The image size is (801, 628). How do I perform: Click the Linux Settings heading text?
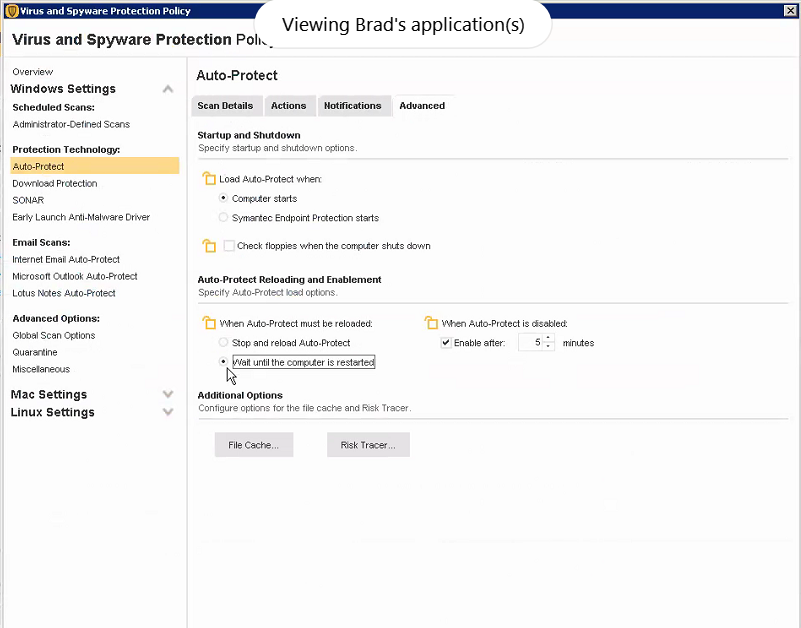click(x=53, y=412)
